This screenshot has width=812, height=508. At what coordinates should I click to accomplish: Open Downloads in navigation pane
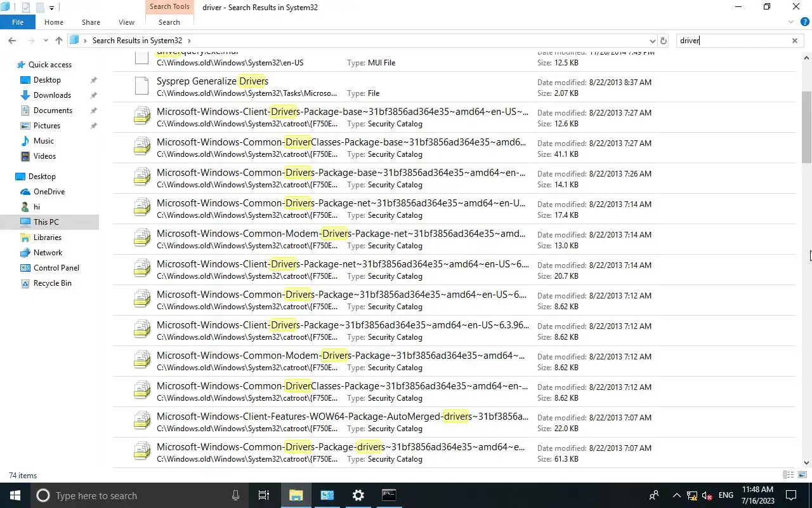52,95
